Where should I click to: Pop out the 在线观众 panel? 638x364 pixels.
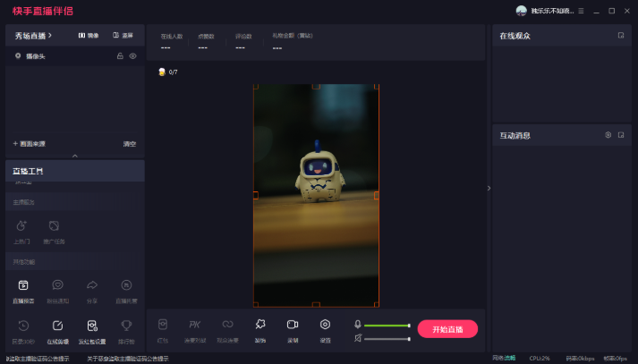(x=621, y=35)
